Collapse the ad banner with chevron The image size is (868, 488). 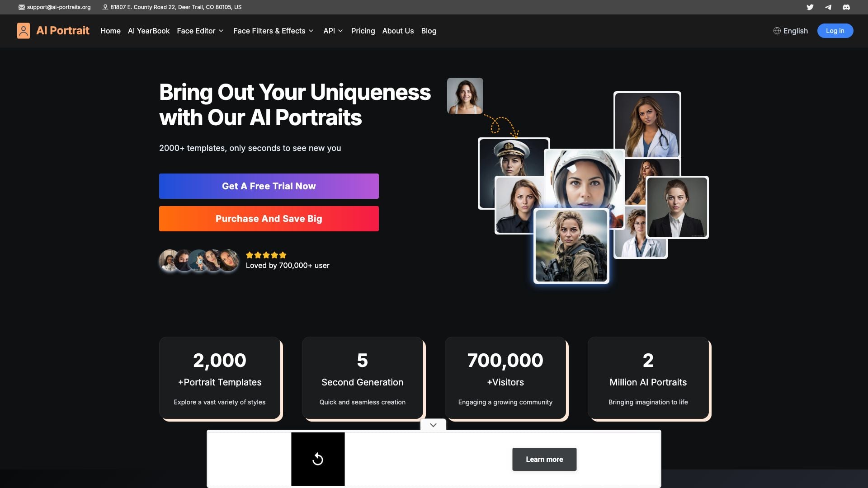pos(433,425)
